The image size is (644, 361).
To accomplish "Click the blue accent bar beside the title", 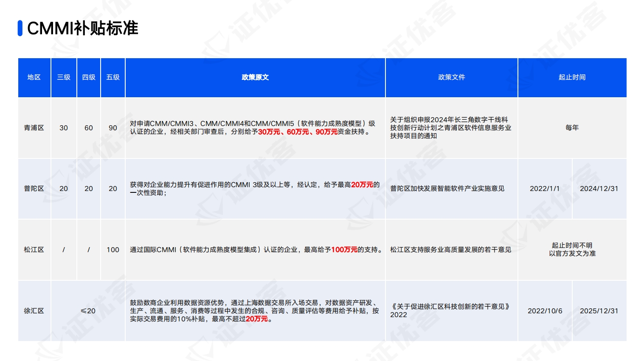I will click(x=19, y=28).
